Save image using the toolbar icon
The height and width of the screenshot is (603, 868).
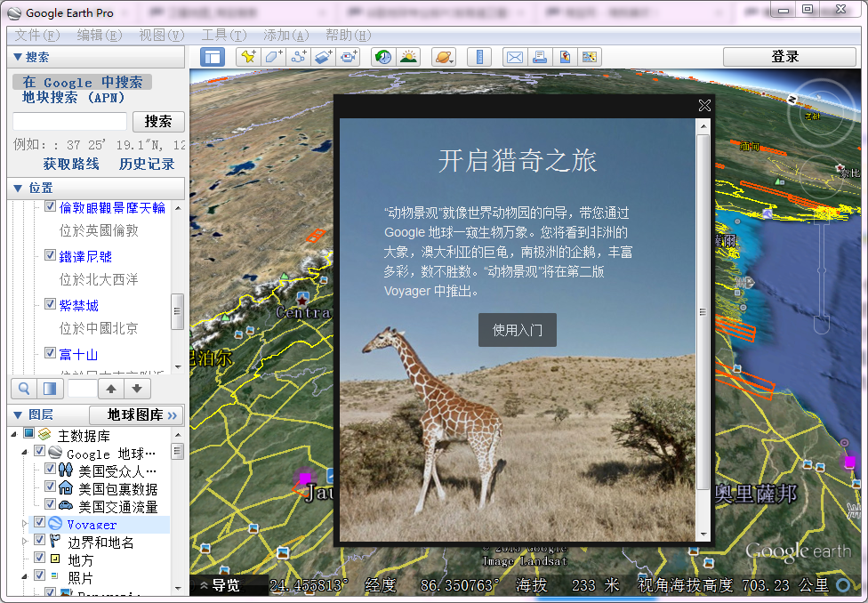(565, 57)
